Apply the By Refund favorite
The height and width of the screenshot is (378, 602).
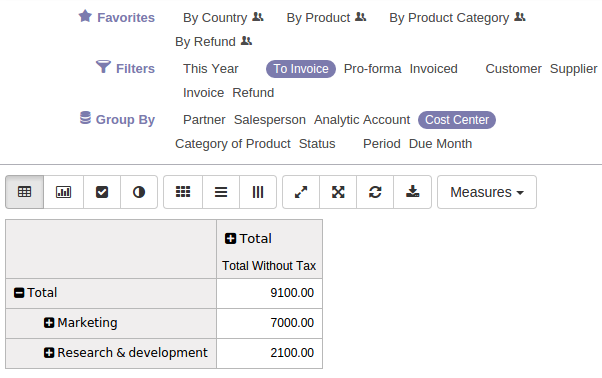(205, 41)
